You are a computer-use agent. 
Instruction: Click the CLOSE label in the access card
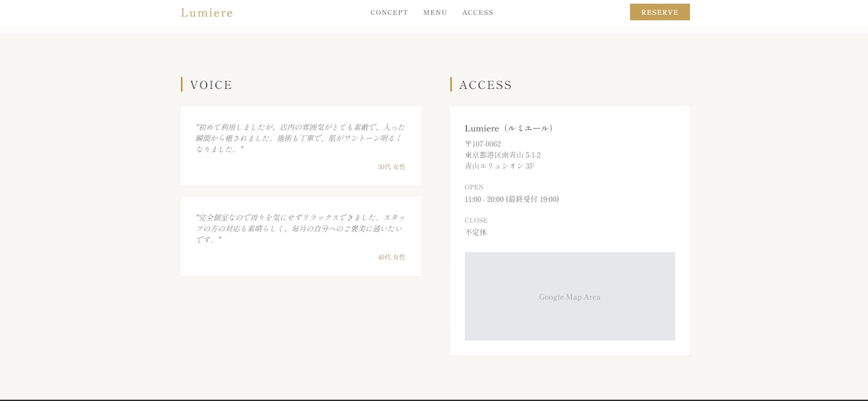(476, 220)
